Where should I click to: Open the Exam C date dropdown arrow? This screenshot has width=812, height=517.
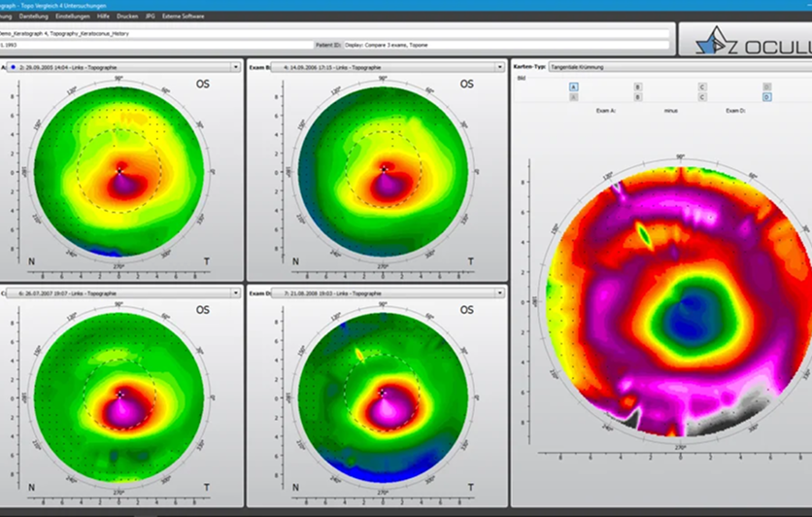236,293
